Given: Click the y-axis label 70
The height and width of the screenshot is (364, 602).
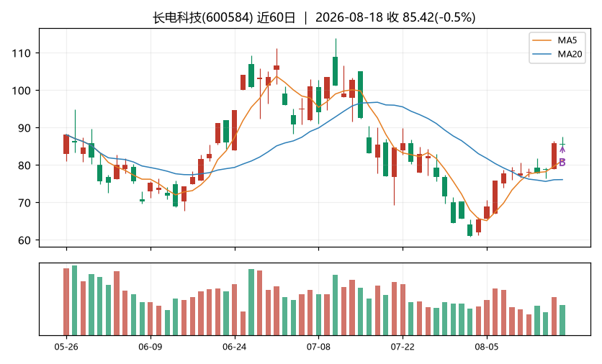Looking at the screenshot, I should [x=24, y=203].
